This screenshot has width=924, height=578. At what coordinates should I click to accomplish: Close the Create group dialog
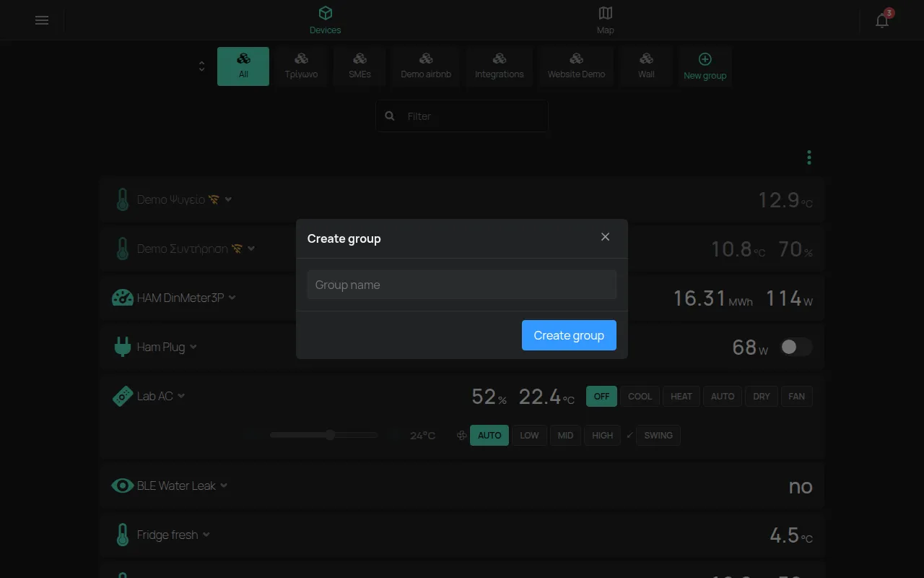click(605, 237)
